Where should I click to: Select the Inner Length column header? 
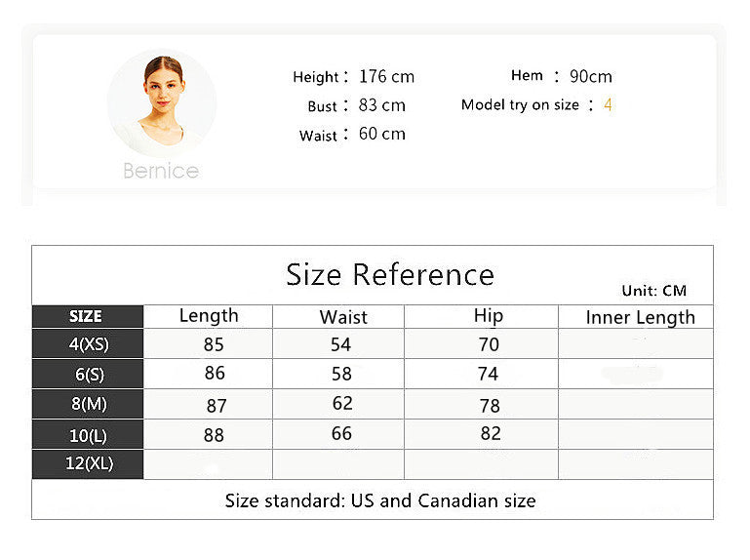point(640,317)
